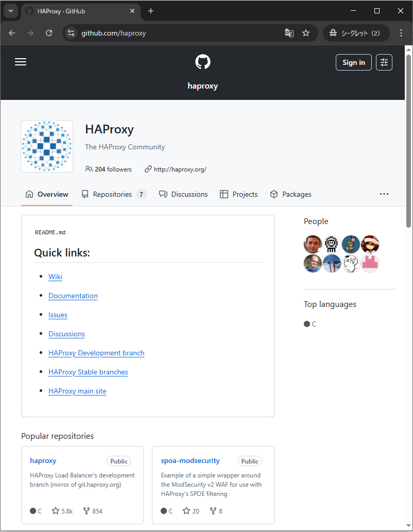This screenshot has width=413, height=532.
Task: Open the People section heading
Action: tap(316, 221)
